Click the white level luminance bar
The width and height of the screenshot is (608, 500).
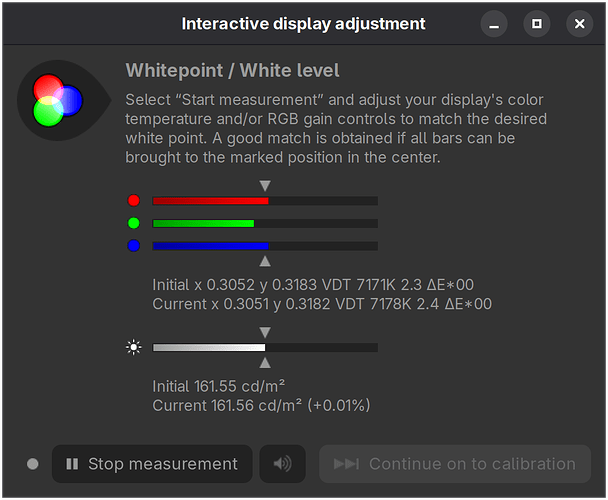pos(265,347)
